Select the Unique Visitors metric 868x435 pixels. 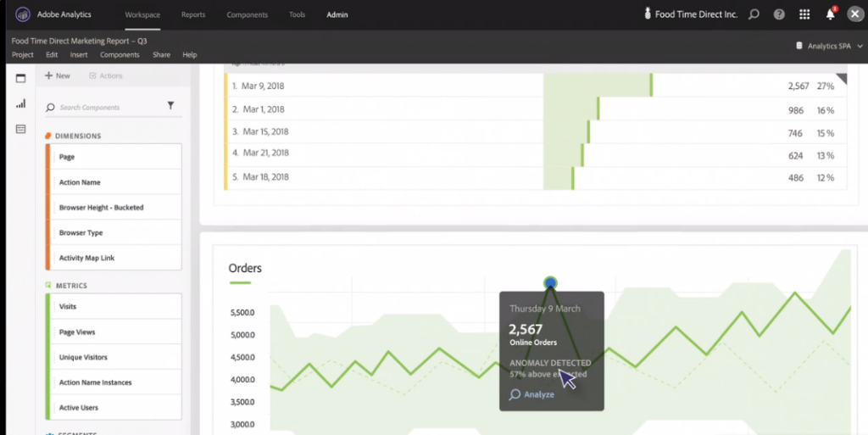click(x=114, y=358)
